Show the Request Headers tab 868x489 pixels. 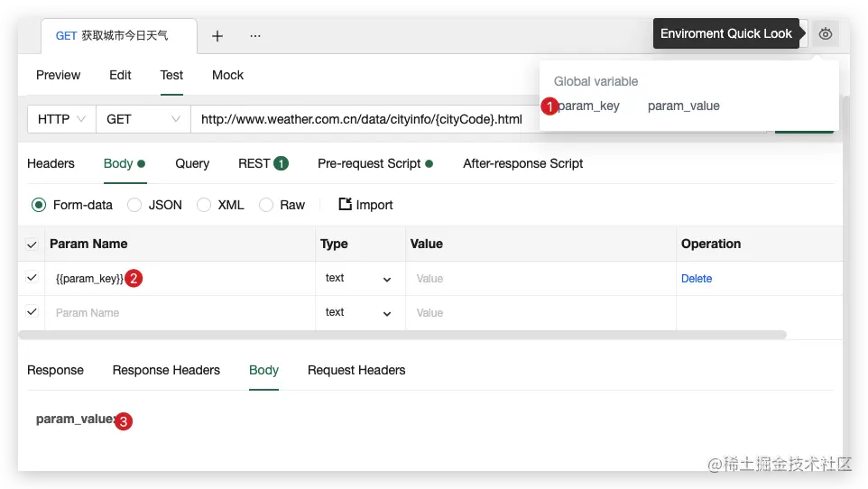click(x=356, y=370)
